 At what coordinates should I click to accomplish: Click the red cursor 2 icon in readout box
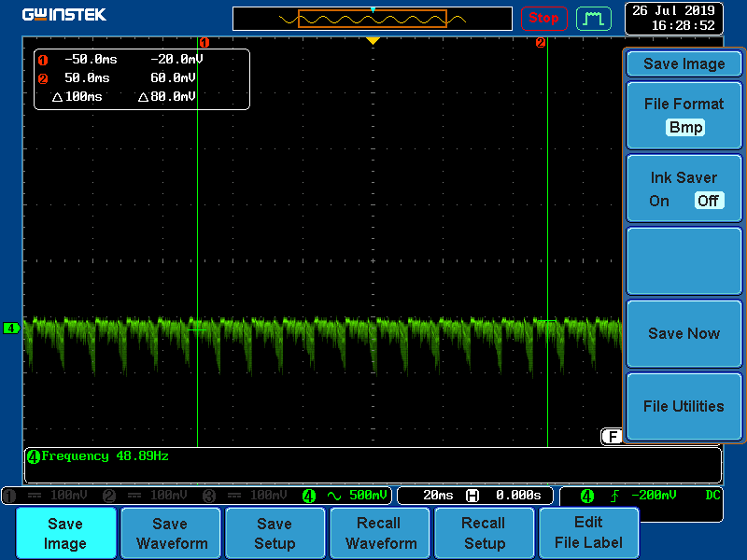pos(43,78)
